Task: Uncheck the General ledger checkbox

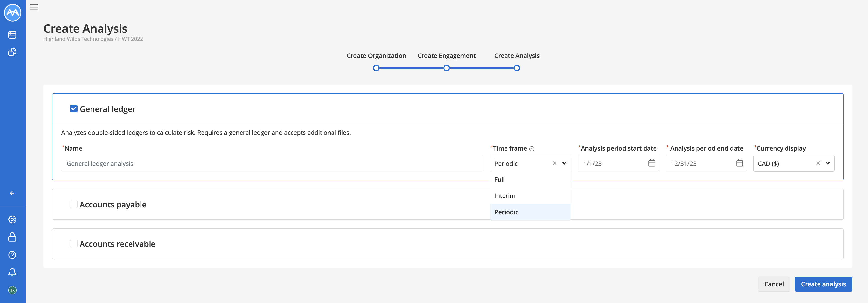Action: [73, 109]
